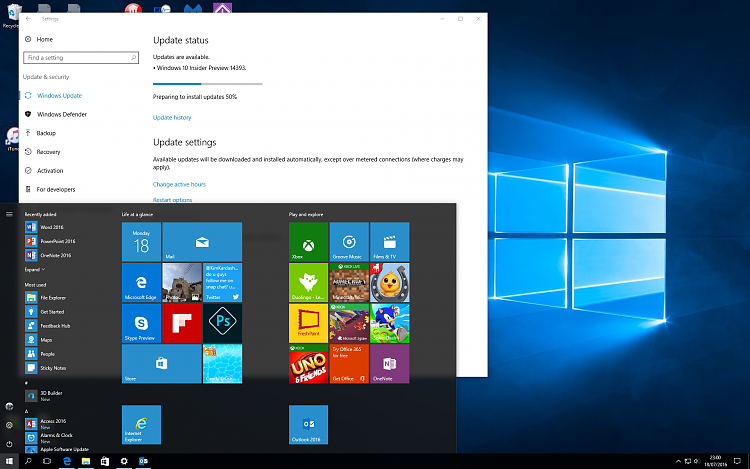Open the Skype Preview tile
Image resolution: width=750 pixels, height=469 pixels.
(141, 323)
